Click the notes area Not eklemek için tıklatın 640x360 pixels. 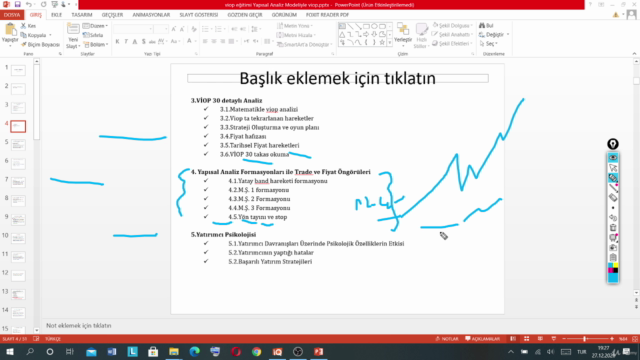pos(78,325)
